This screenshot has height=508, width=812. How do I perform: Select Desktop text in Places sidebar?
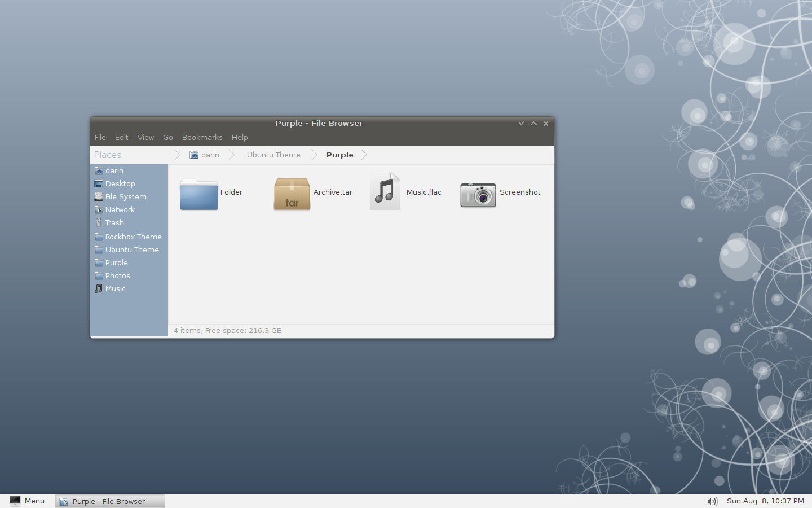tap(120, 183)
